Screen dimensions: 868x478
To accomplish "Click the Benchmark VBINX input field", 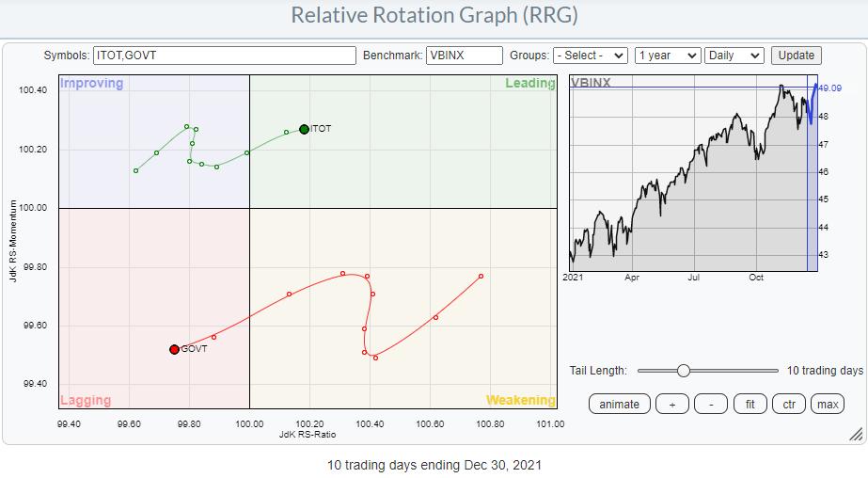I will pos(465,56).
